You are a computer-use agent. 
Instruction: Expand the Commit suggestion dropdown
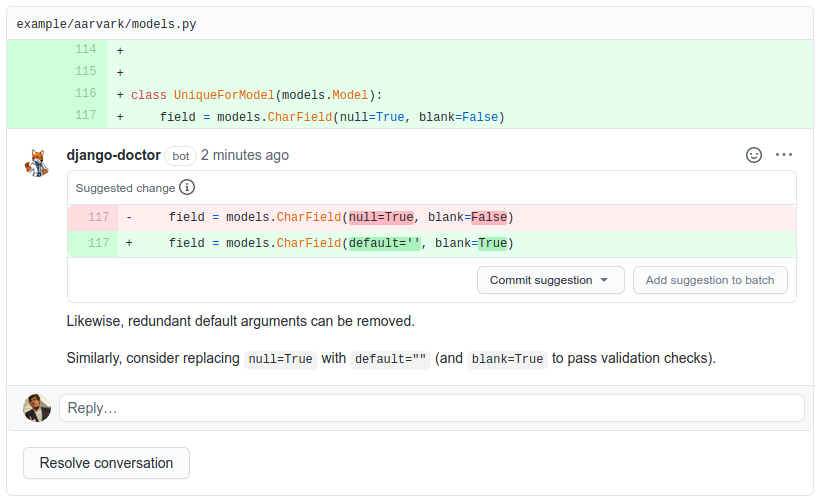coord(550,280)
